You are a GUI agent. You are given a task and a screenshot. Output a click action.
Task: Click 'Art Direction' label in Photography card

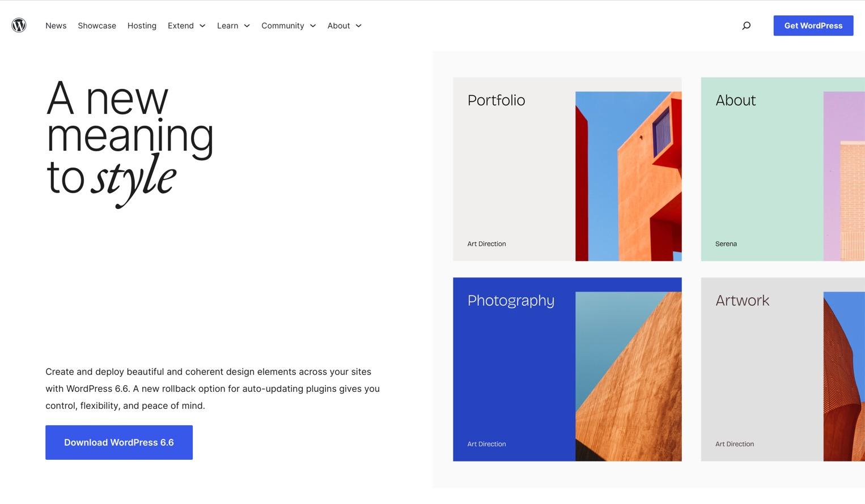click(x=486, y=444)
